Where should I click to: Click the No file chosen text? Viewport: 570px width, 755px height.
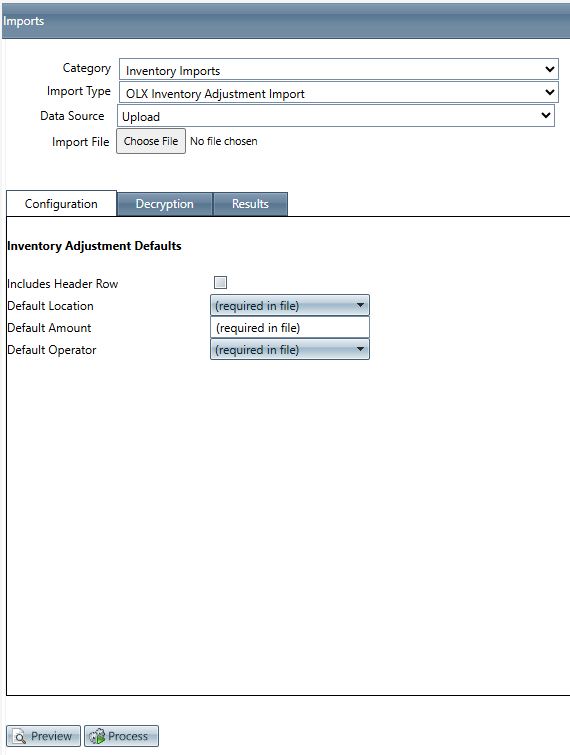click(x=224, y=141)
